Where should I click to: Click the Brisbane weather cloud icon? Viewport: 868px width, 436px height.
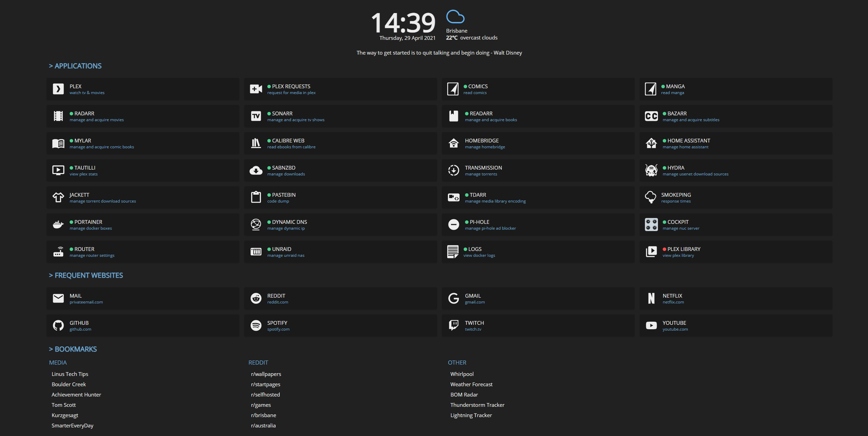click(x=455, y=16)
